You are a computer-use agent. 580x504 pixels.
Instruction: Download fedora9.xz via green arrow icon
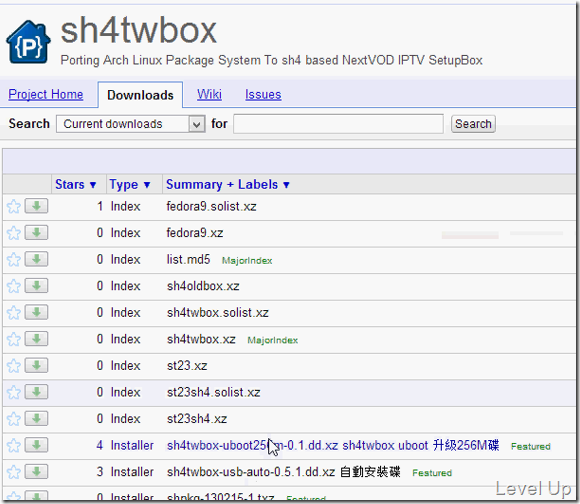(x=36, y=233)
